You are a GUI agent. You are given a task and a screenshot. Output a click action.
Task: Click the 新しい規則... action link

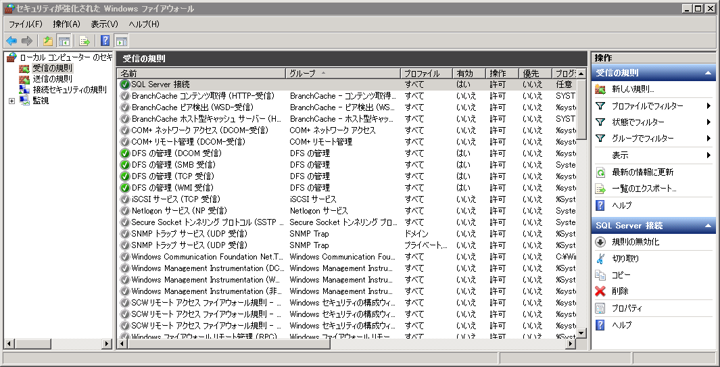tap(633, 90)
